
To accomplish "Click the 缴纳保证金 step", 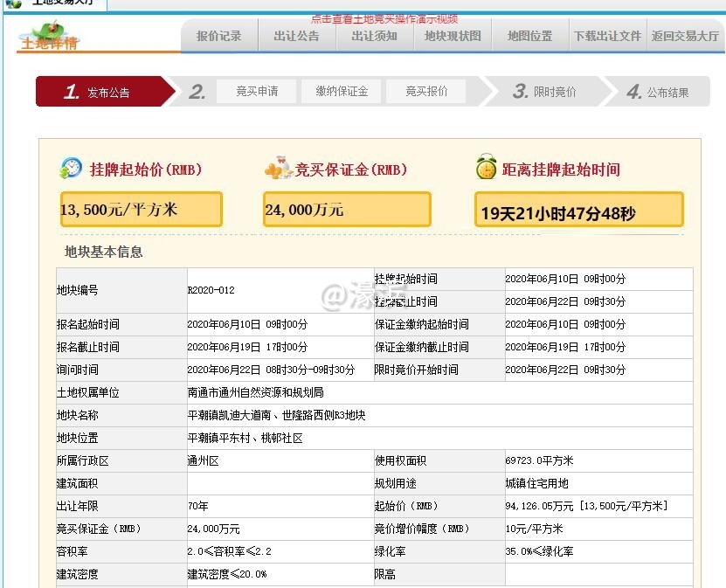I will (x=341, y=90).
